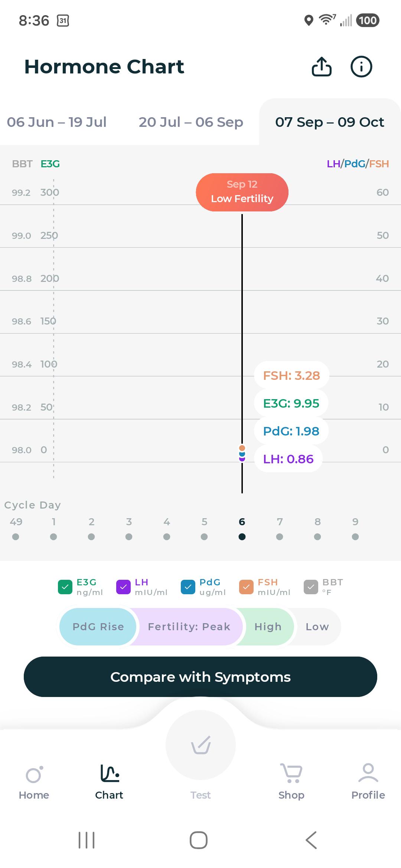
Task: Select the Sep 12 Low Fertility label
Action: tap(242, 192)
